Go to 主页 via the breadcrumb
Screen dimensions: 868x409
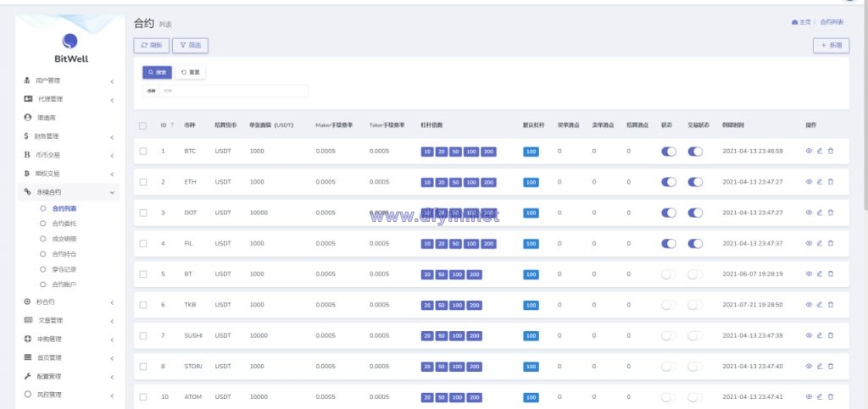click(802, 22)
